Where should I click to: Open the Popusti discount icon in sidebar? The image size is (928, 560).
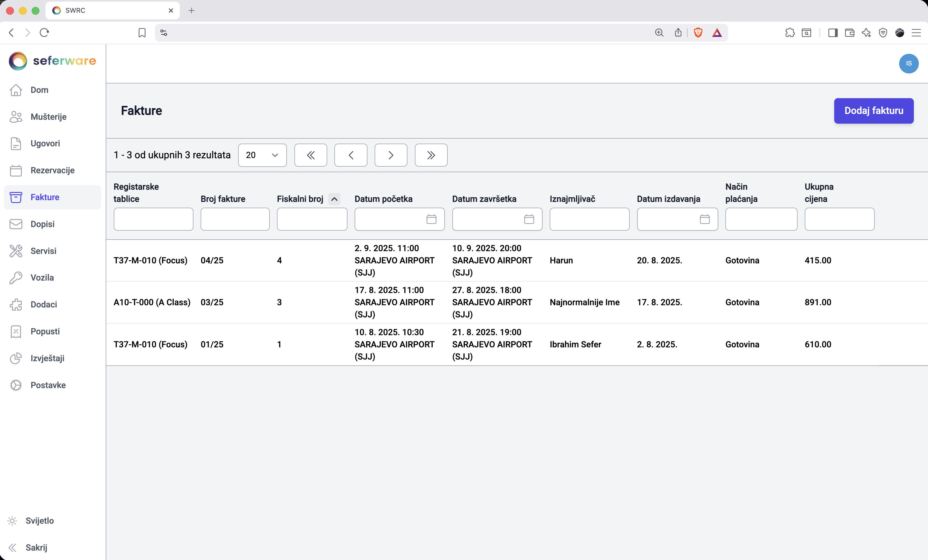pos(16,331)
